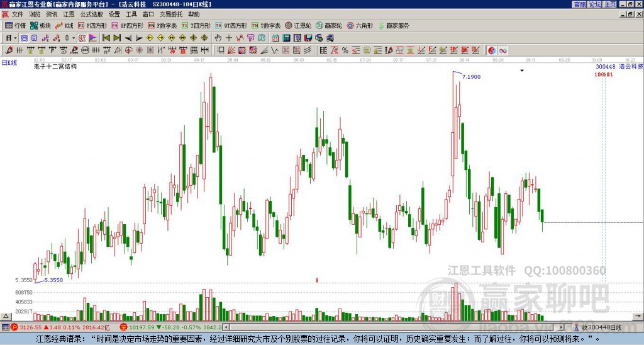Click the 3126.55 index value in status bar
Image resolution: width=644 pixels, height=345 pixels.
(x=31, y=327)
